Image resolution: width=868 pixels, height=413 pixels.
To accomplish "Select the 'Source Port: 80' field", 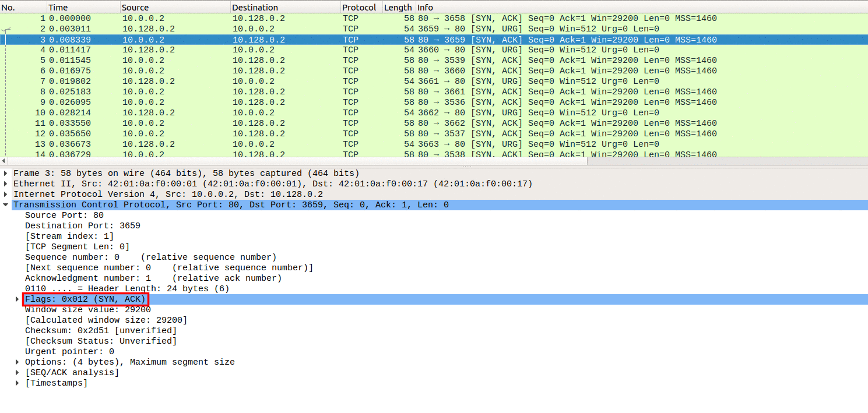I will click(64, 216).
